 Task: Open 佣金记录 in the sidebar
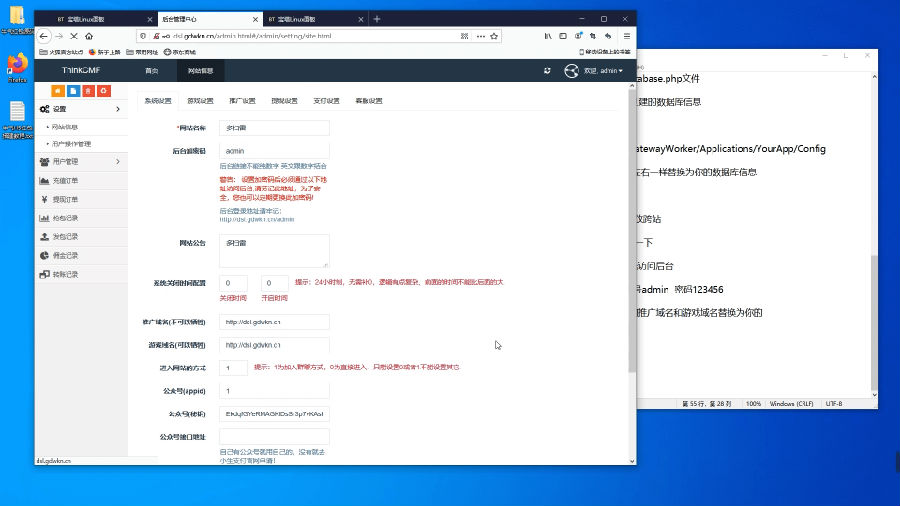pyautogui.click(x=65, y=255)
